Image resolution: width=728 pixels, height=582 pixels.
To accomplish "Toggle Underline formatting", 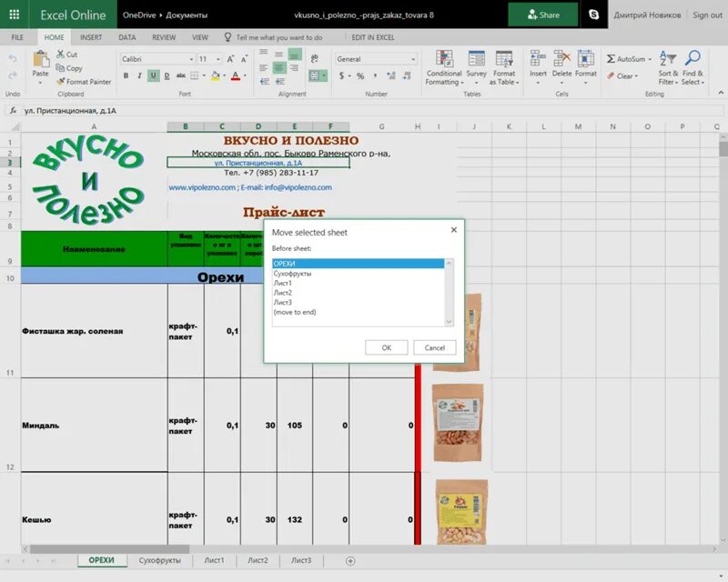I will click(x=153, y=75).
